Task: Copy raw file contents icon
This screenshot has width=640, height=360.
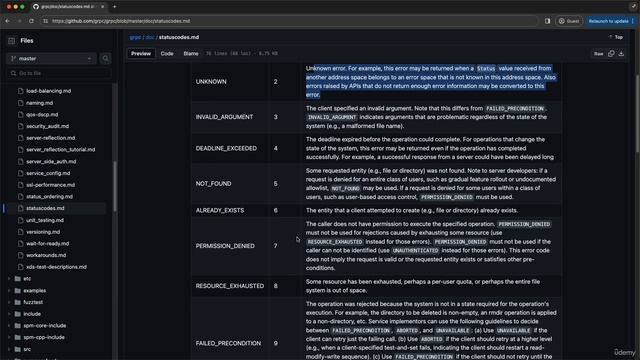Action: pos(611,54)
